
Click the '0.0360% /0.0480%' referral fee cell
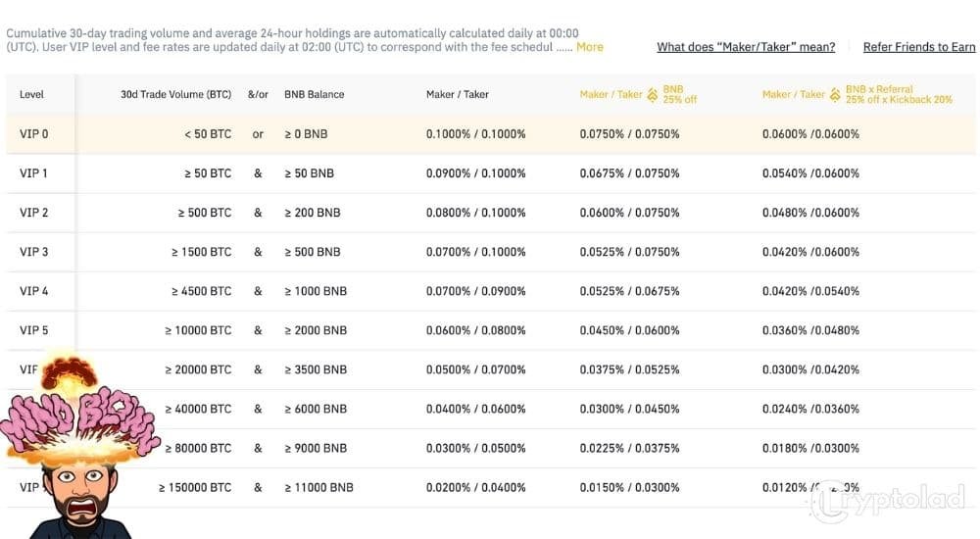click(810, 330)
